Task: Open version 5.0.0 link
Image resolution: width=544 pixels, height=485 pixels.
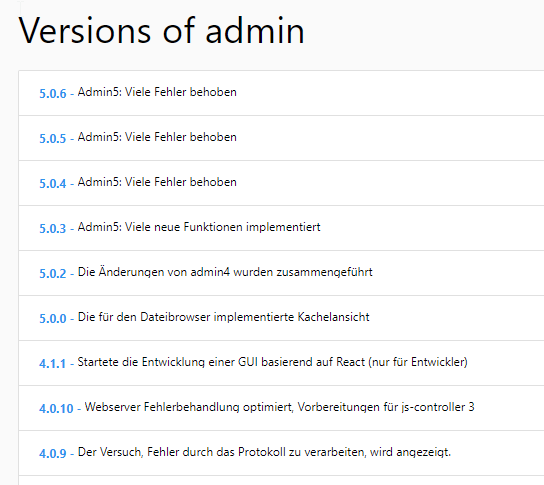Action: point(53,318)
